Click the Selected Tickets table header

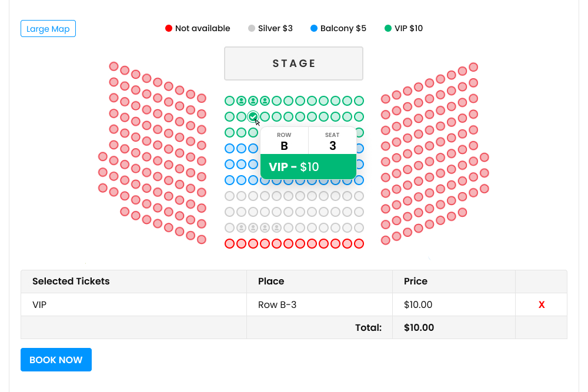71,281
